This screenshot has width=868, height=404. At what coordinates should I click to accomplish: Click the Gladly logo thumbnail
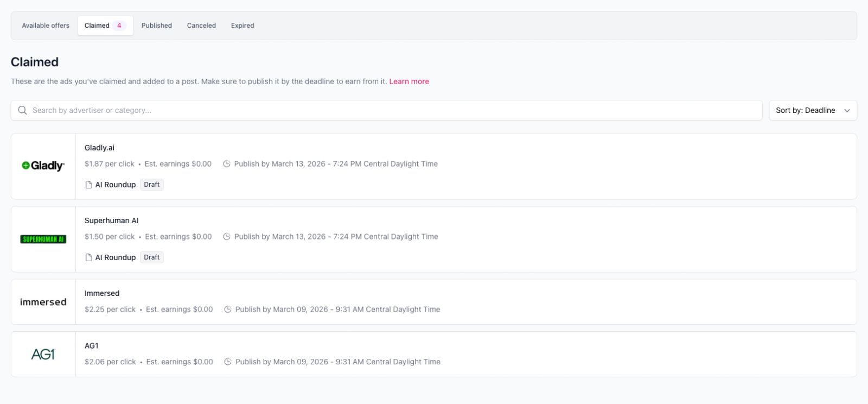tap(43, 166)
